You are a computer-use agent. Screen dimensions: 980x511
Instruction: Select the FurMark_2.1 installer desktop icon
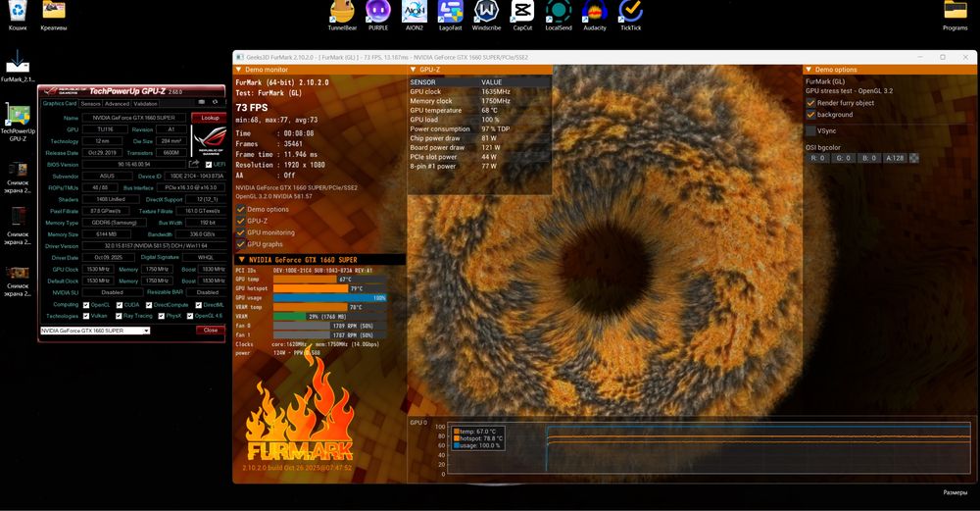click(x=18, y=66)
